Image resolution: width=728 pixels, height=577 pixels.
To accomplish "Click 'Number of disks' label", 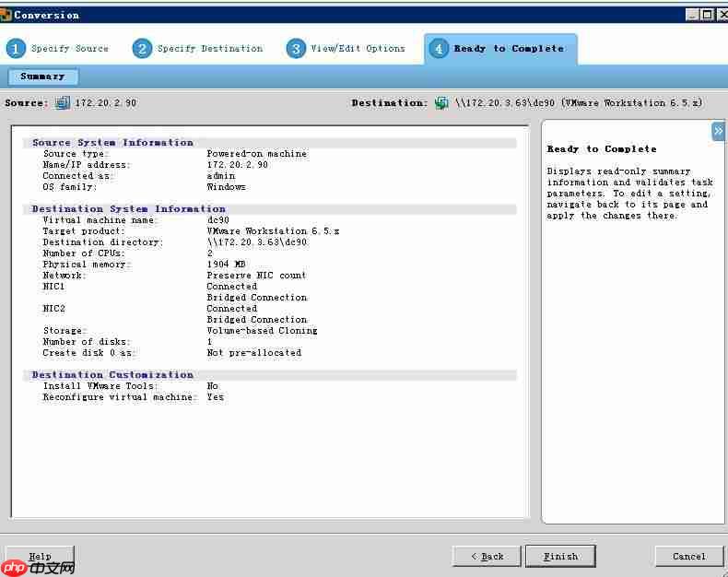I will (x=87, y=341).
